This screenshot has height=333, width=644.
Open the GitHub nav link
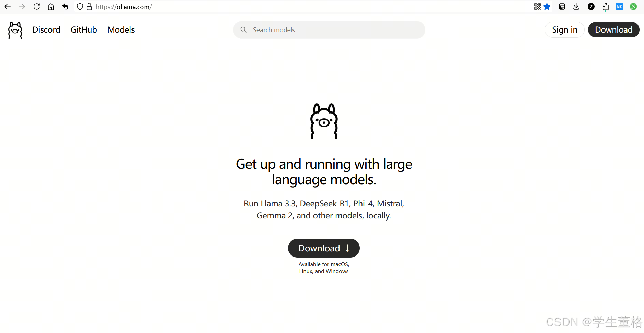pyautogui.click(x=84, y=30)
